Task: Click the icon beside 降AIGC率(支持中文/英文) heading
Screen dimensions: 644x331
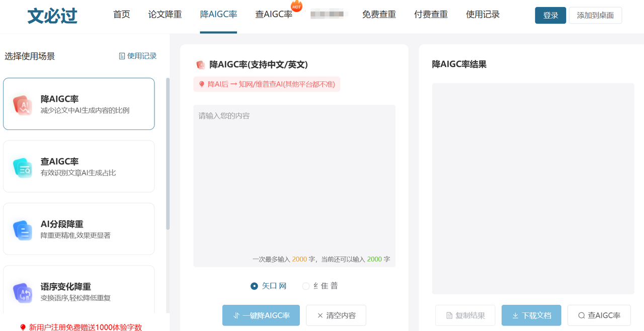Action: point(201,64)
